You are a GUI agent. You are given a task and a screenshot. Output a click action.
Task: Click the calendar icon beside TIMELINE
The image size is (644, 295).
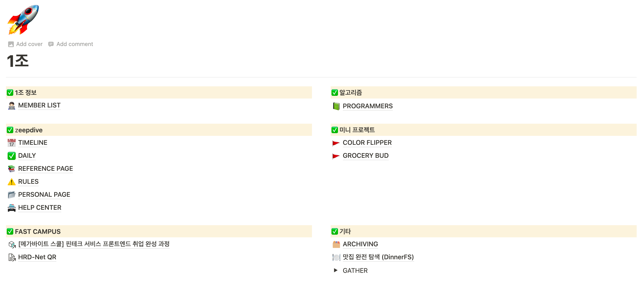click(11, 143)
